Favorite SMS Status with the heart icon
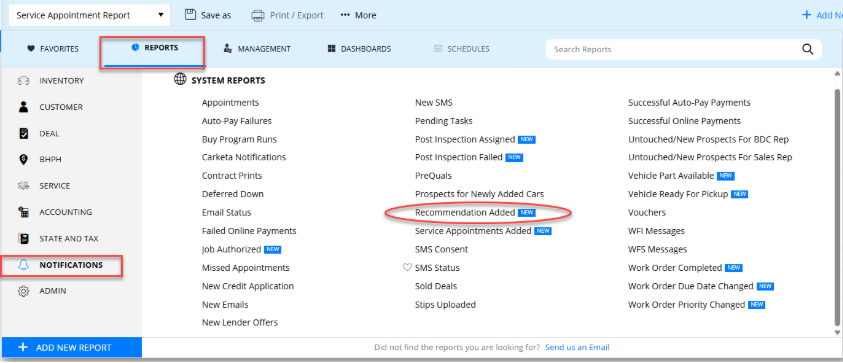This screenshot has height=363, width=843. click(408, 267)
